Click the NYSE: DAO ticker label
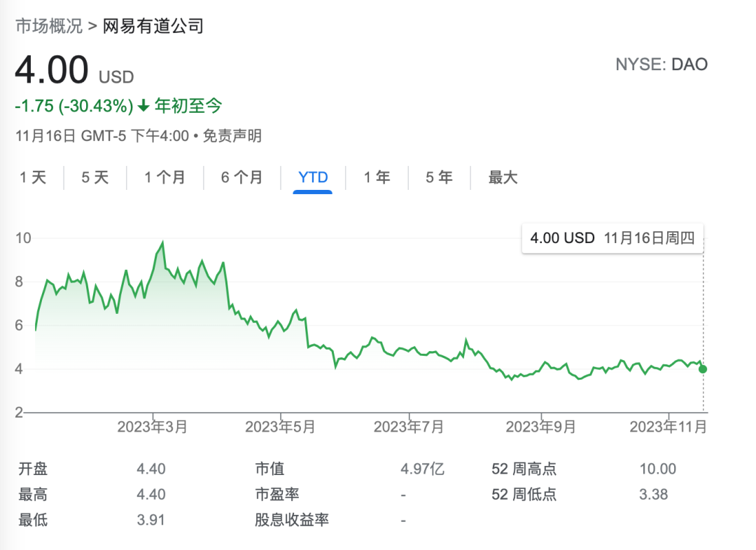The image size is (756, 550). (661, 64)
